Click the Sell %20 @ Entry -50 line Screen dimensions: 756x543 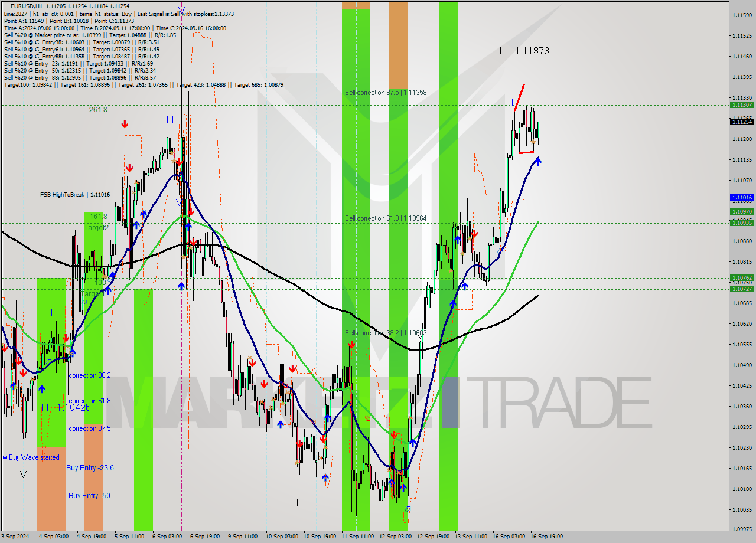[x=80, y=70]
